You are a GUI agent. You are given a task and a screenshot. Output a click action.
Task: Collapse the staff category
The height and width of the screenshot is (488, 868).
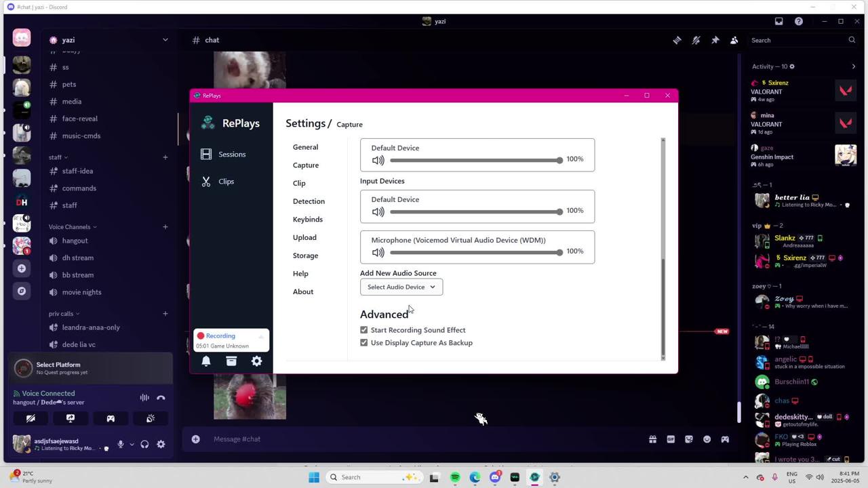pyautogui.click(x=58, y=157)
